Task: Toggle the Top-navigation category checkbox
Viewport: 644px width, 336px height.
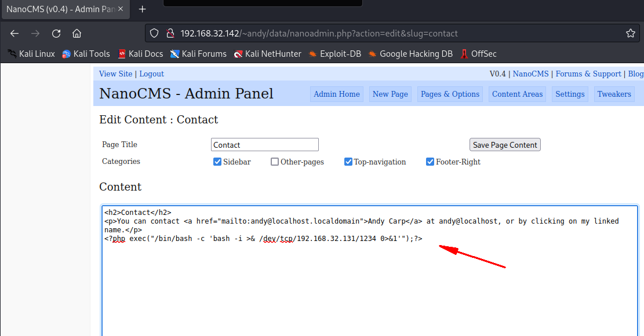Action: [348, 162]
